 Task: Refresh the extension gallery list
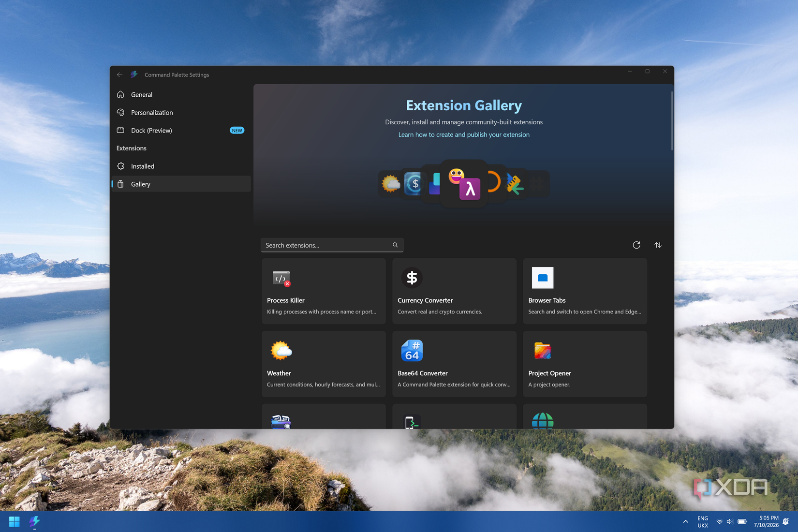636,245
